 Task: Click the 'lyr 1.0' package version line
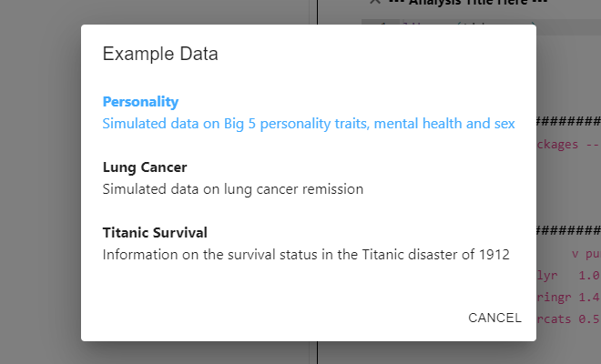point(568,275)
